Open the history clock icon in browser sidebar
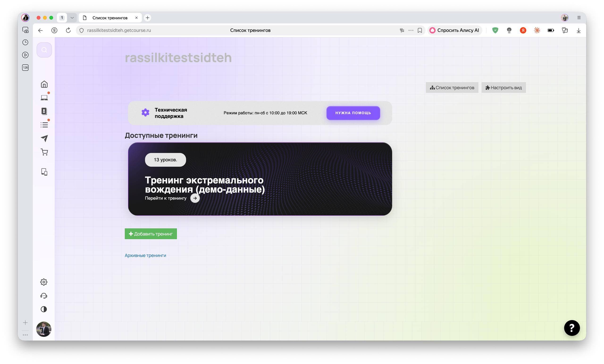 pyautogui.click(x=25, y=42)
